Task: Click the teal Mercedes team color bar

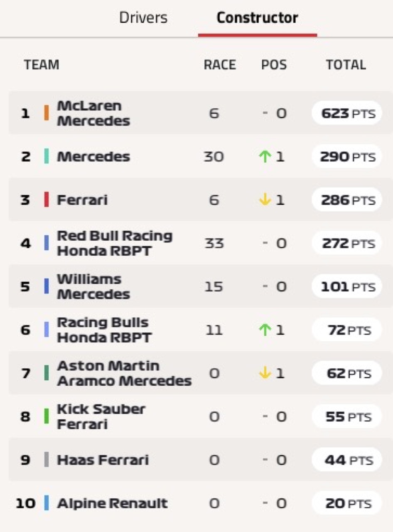Action: [x=47, y=157]
